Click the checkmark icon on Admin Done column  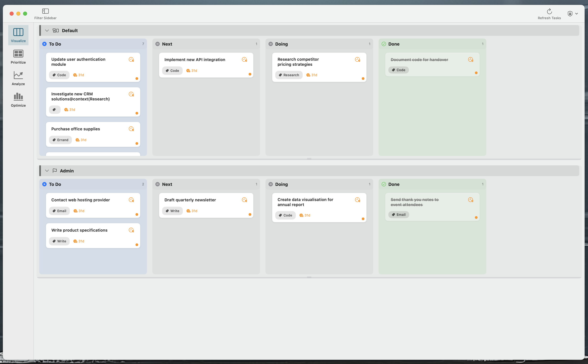pos(384,184)
